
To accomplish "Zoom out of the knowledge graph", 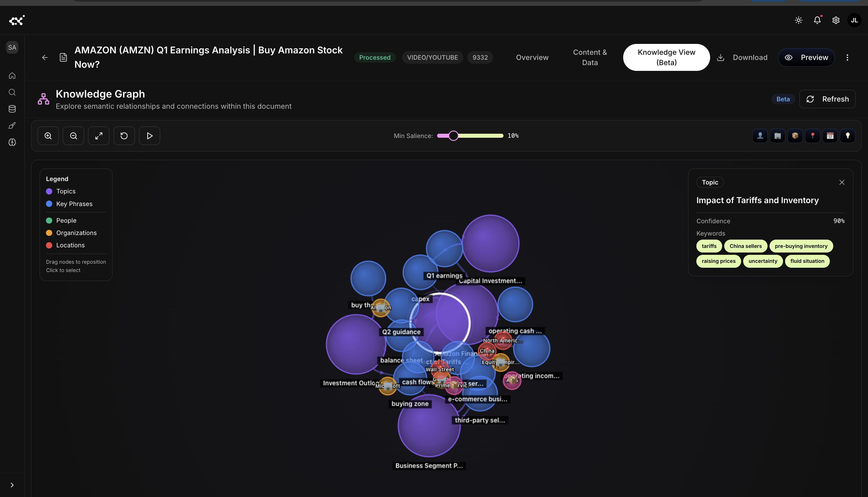I will [x=73, y=135].
